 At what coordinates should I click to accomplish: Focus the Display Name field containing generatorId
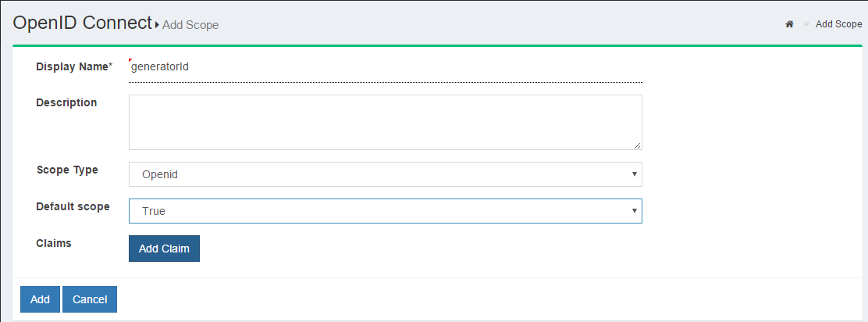[x=385, y=67]
